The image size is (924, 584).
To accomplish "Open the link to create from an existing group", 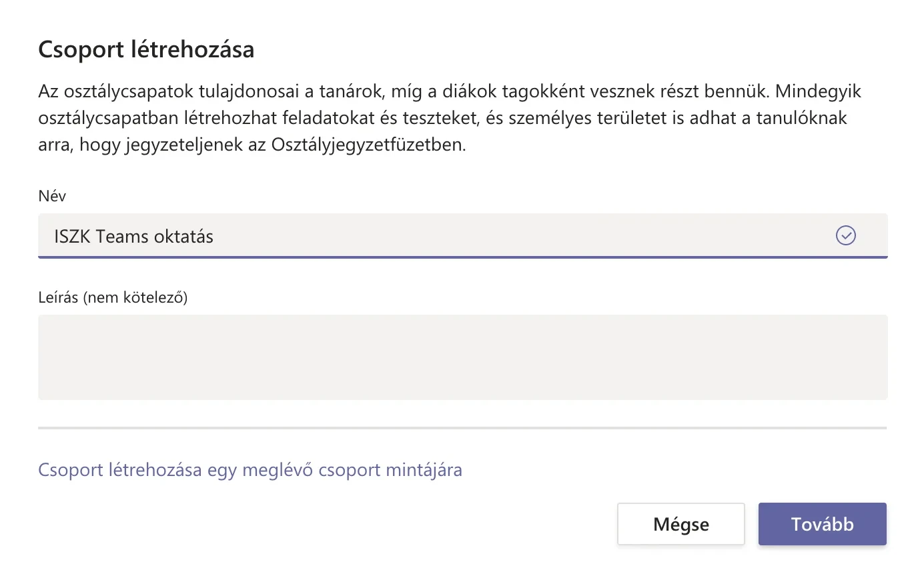I will click(250, 470).
